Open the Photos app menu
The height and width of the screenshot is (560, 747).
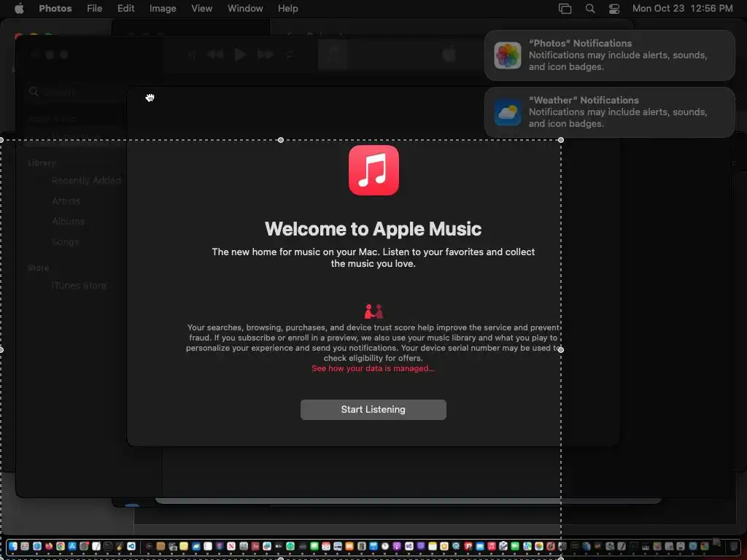point(55,8)
